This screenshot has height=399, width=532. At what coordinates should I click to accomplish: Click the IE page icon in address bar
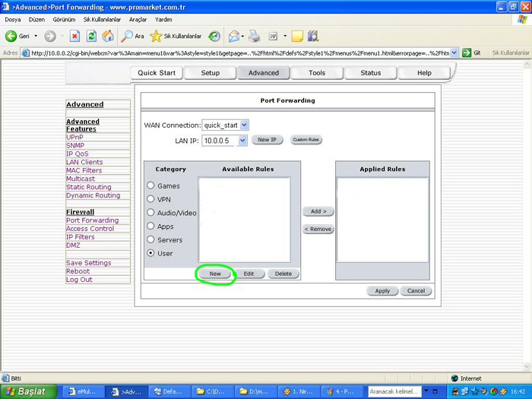(25, 53)
